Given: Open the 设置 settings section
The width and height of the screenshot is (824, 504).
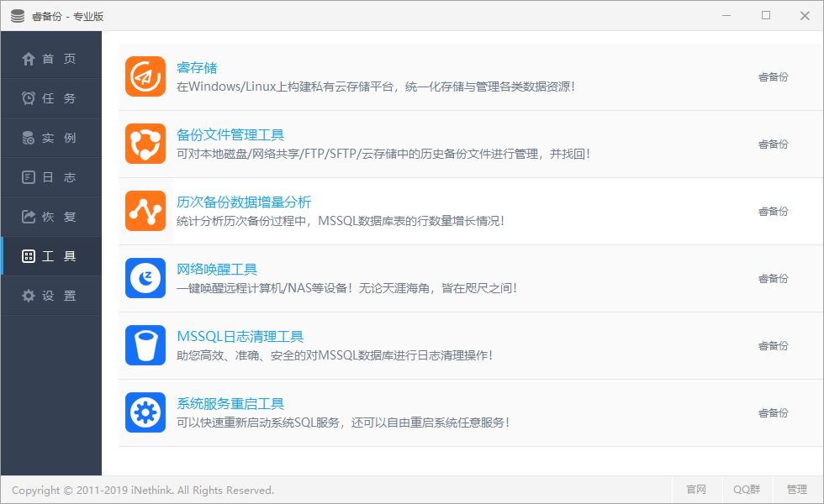Looking at the screenshot, I should coord(51,296).
